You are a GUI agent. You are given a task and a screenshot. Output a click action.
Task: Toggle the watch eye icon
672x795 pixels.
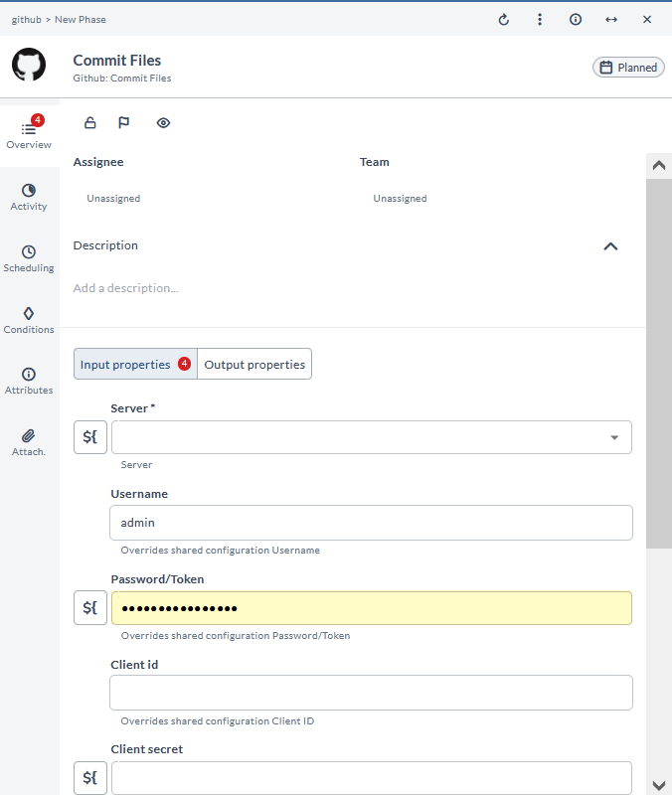click(163, 122)
